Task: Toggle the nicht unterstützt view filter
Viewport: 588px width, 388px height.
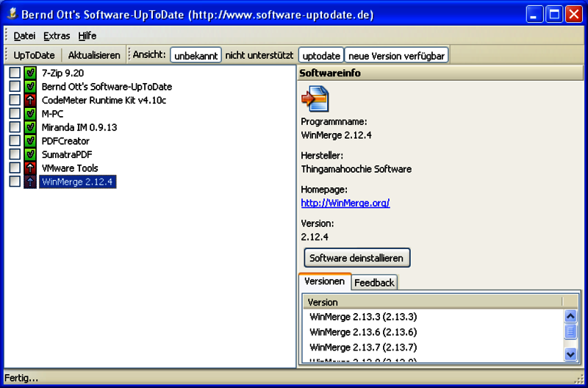Action: pyautogui.click(x=259, y=56)
